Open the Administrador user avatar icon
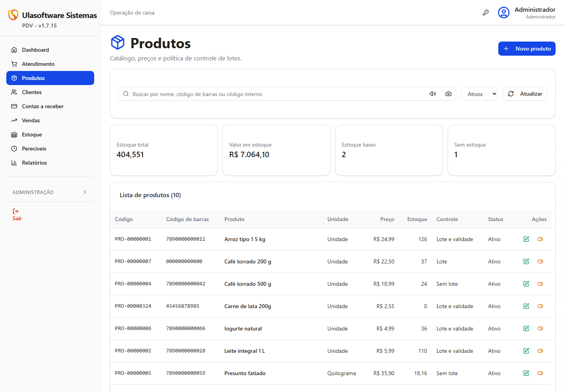Viewport: 565px width, 392px height. coord(504,13)
